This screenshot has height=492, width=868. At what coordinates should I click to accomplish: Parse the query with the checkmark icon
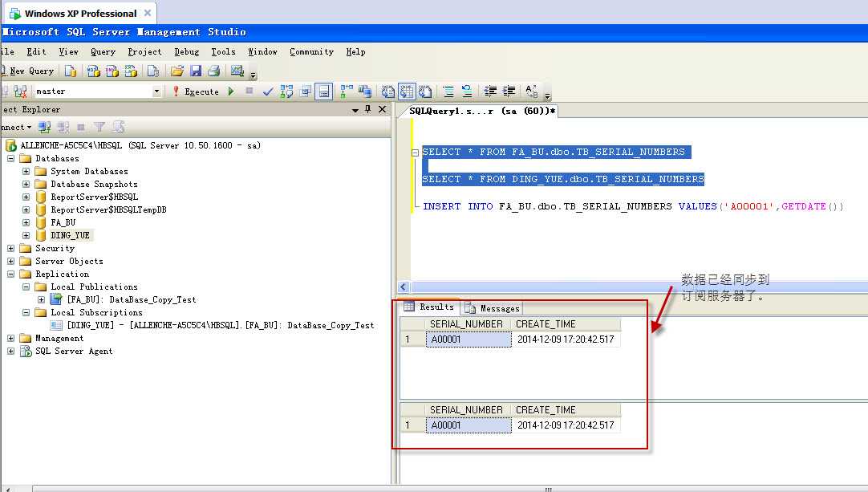click(268, 91)
